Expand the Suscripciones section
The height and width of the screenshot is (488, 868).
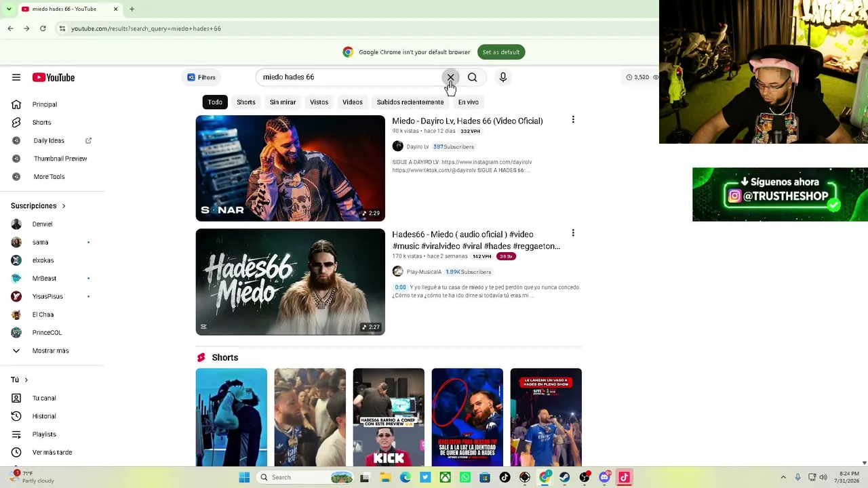[38, 205]
